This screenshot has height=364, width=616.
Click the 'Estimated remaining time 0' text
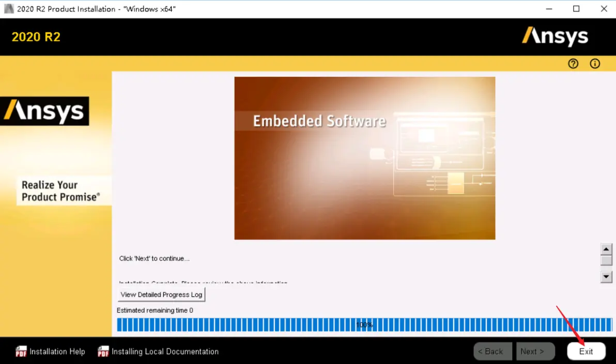pyautogui.click(x=155, y=310)
